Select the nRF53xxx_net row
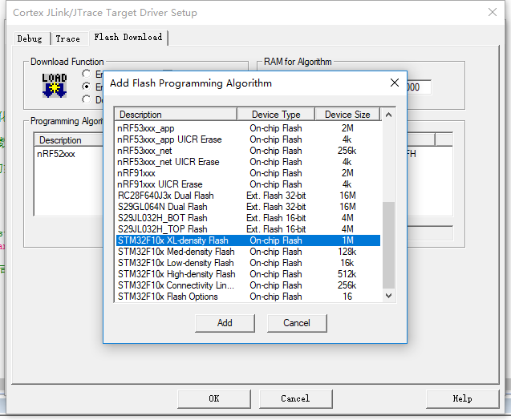Screen dimensions: 511x420 pos(249,151)
